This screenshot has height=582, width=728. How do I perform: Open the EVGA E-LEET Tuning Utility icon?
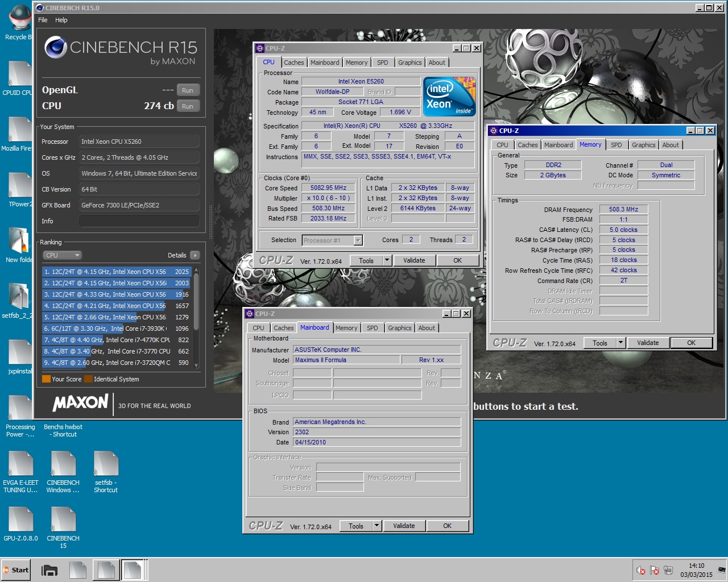click(x=20, y=472)
